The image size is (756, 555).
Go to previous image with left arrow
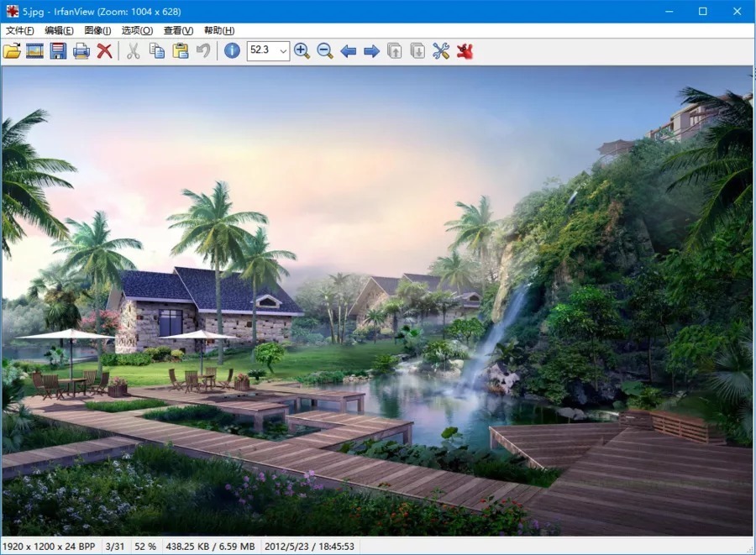349,51
